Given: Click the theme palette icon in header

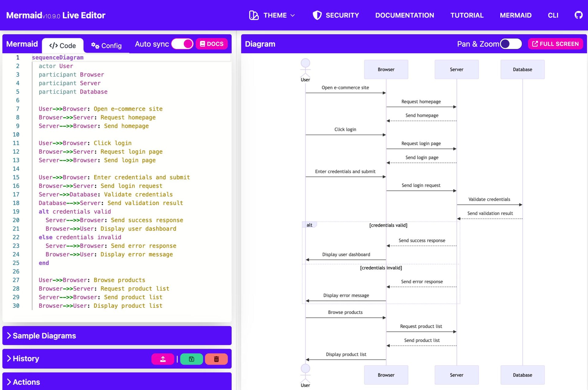Looking at the screenshot, I should [x=254, y=15].
